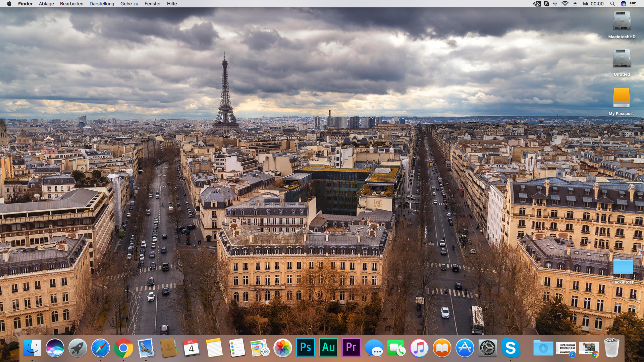The height and width of the screenshot is (362, 644).
Task: Select the My Passport drive icon
Action: point(621,98)
